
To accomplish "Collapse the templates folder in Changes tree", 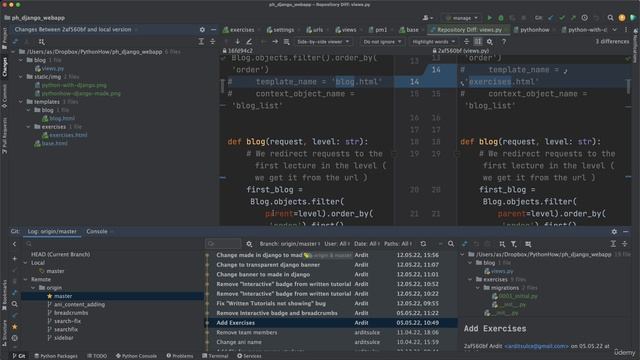I will tap(21, 102).
